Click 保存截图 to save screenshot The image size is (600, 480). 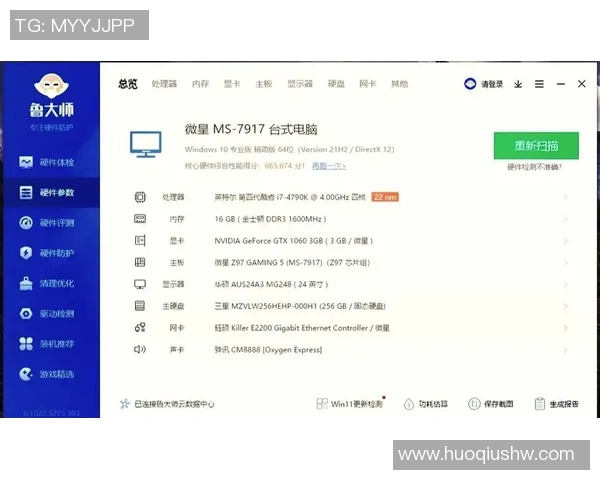click(x=491, y=404)
